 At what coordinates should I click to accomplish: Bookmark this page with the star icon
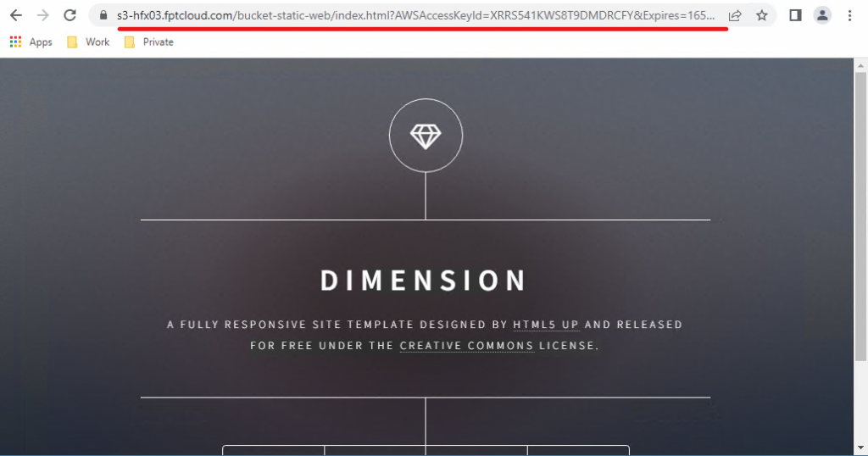[761, 15]
